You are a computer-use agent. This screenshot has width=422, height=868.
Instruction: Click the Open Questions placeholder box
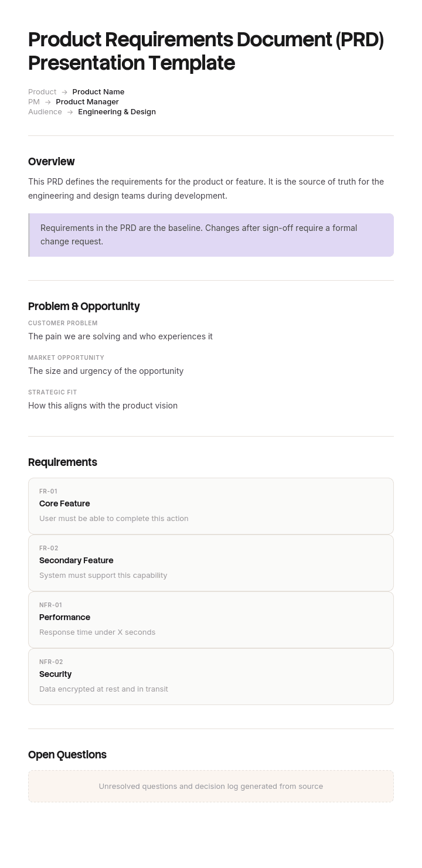point(211,787)
